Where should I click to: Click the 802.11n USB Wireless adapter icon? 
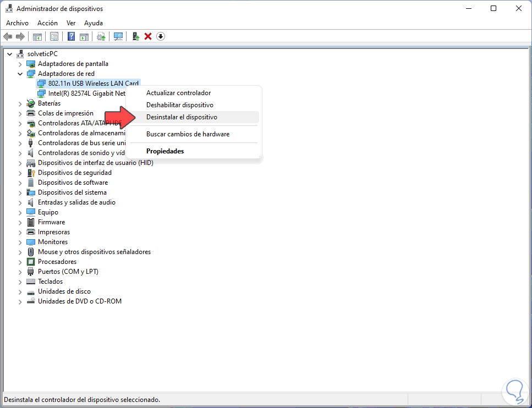(41, 84)
